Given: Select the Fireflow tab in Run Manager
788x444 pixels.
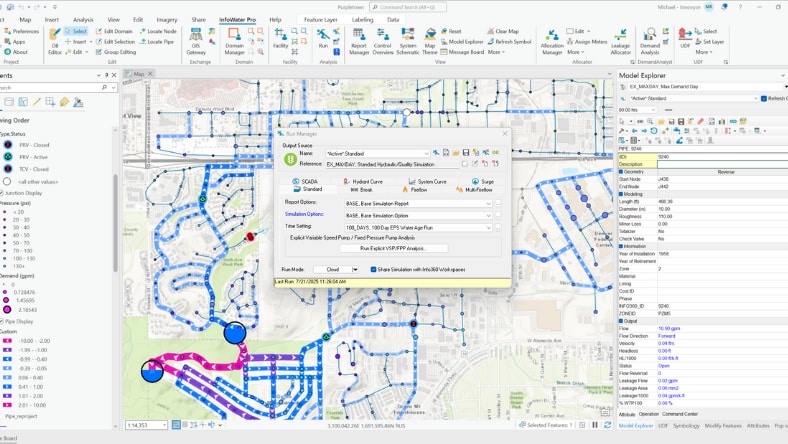Looking at the screenshot, I should click(415, 190).
